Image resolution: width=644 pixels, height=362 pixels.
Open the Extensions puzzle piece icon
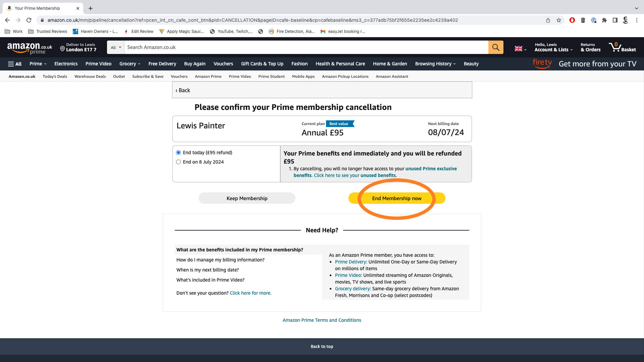pyautogui.click(x=604, y=20)
